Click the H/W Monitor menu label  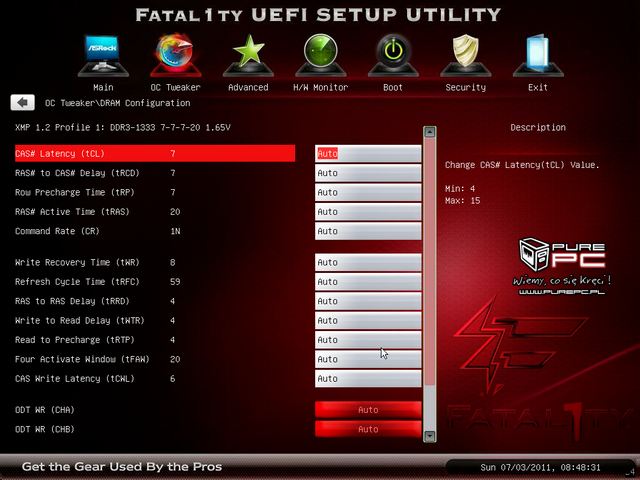tap(320, 87)
